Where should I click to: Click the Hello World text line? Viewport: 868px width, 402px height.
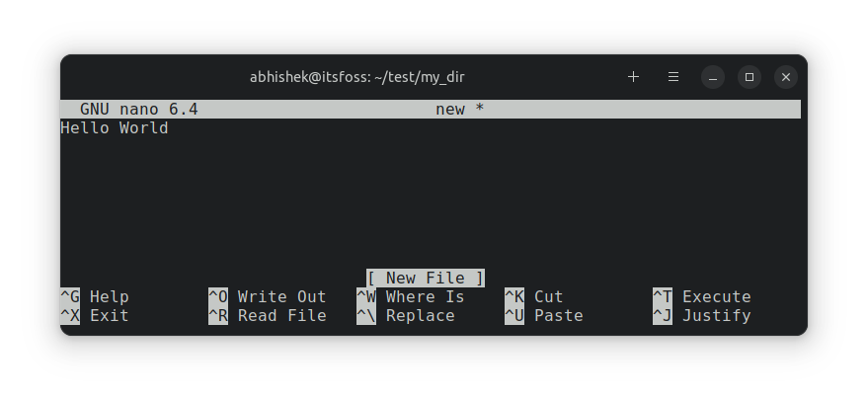115,128
